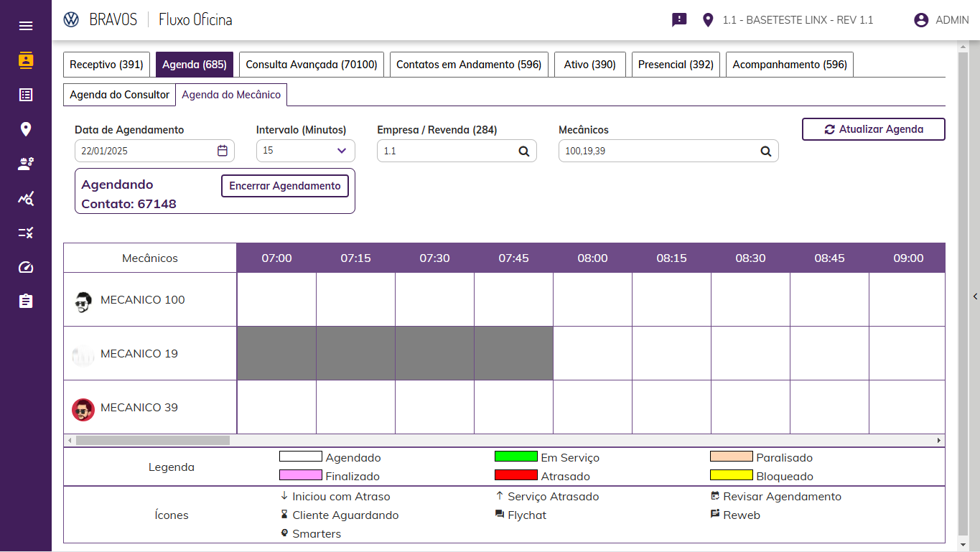Click the Volkswagen logo
Screen dimensions: 980x552
coord(71,20)
